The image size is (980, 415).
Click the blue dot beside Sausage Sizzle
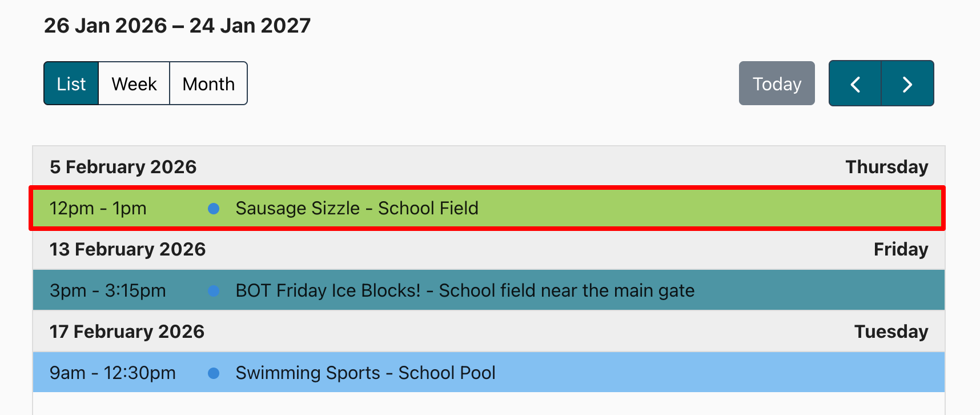point(214,209)
